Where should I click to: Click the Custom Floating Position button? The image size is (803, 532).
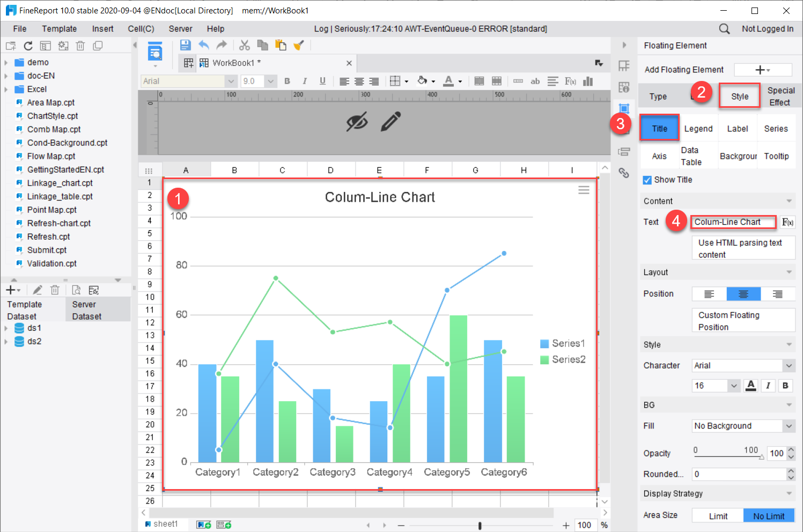tap(743, 320)
